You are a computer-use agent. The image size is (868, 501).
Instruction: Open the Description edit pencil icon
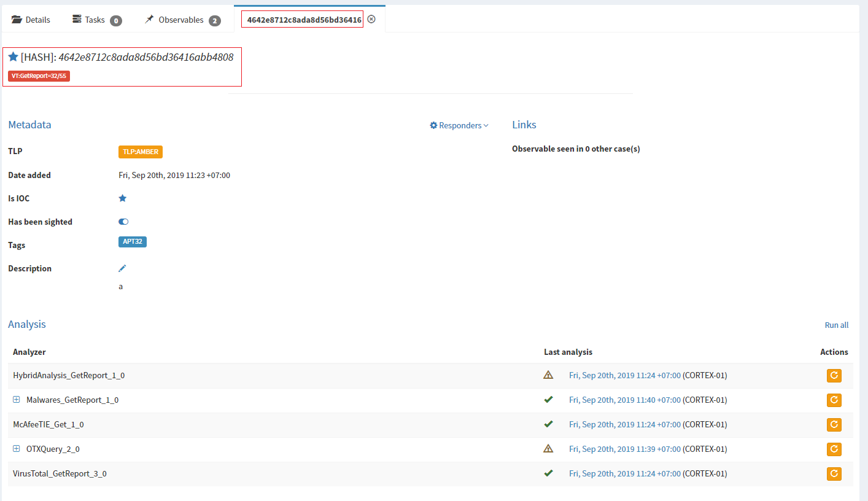tap(122, 268)
